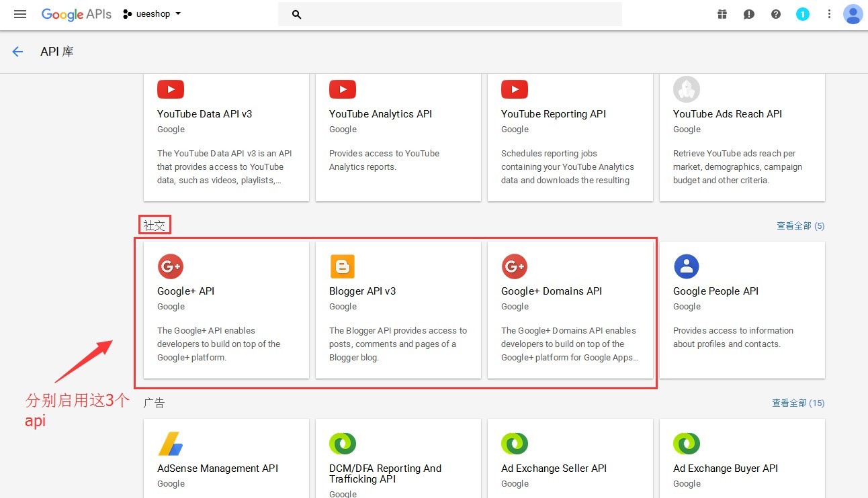Open the three-dot more options menu

point(830,14)
